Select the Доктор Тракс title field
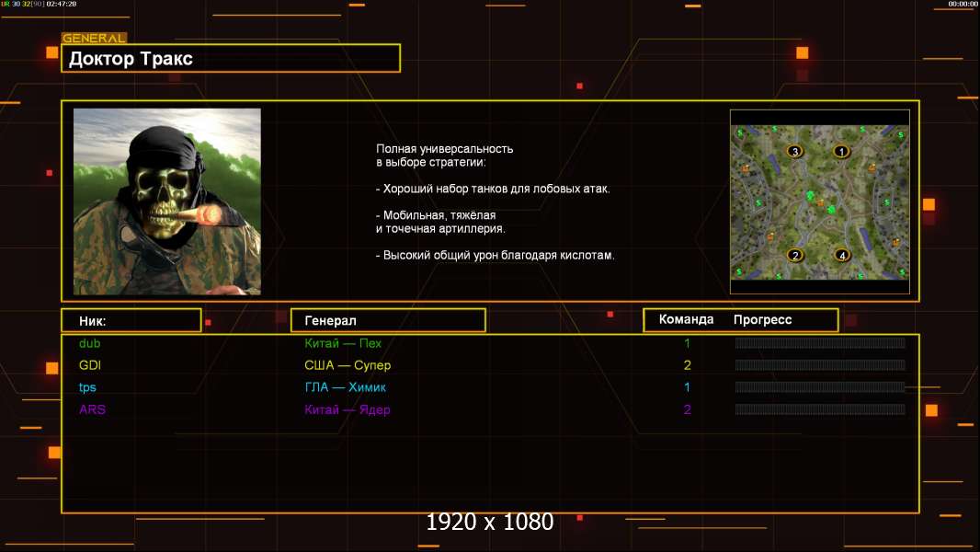The height and width of the screenshot is (552, 980). tap(231, 59)
